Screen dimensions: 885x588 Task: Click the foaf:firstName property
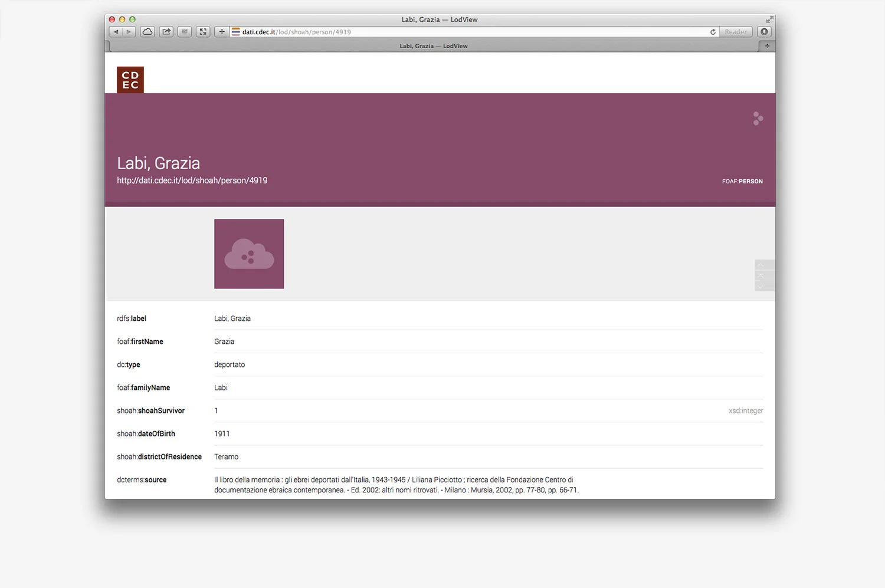click(x=140, y=341)
